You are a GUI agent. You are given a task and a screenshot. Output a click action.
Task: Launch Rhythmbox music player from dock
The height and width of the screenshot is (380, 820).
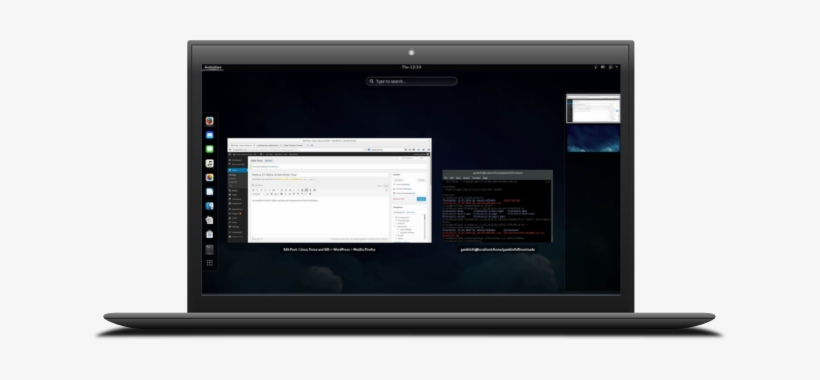tap(209, 164)
